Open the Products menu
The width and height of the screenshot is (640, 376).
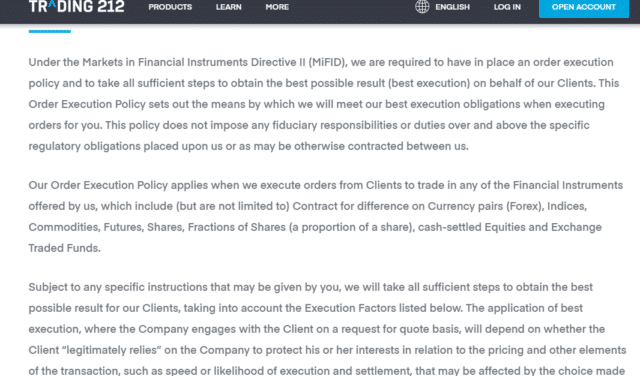[x=170, y=7]
